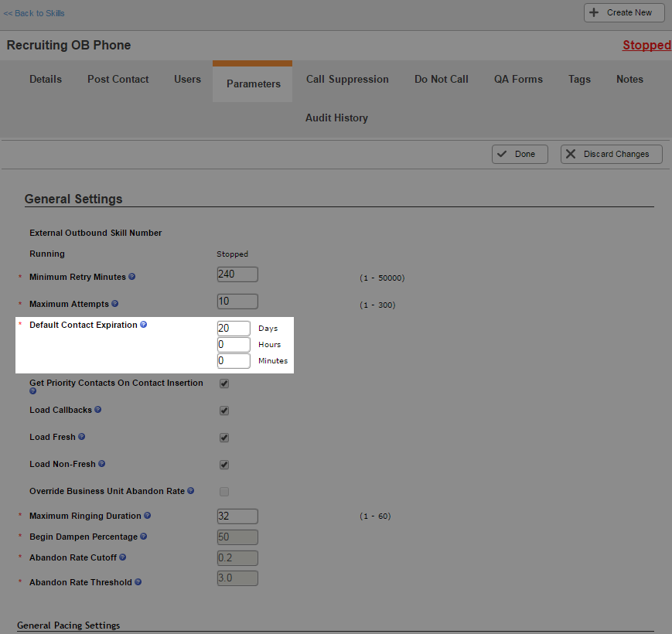Image resolution: width=672 pixels, height=634 pixels.
Task: Open the Call Suppression tab
Action: pos(347,79)
